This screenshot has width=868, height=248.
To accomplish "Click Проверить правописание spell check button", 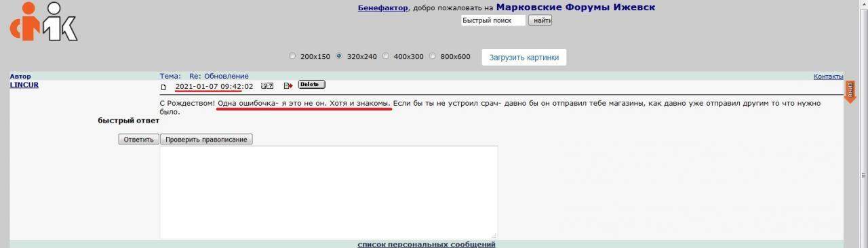I will point(206,139).
